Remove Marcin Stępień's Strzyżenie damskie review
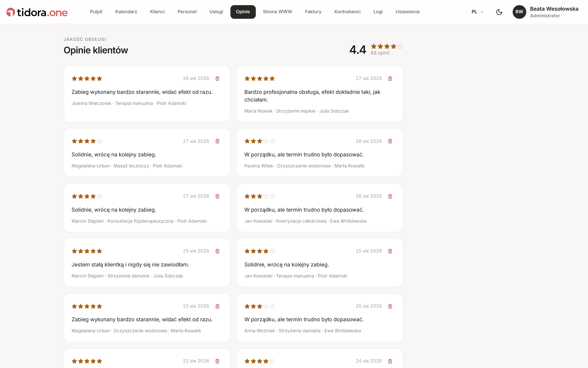 tap(217, 251)
